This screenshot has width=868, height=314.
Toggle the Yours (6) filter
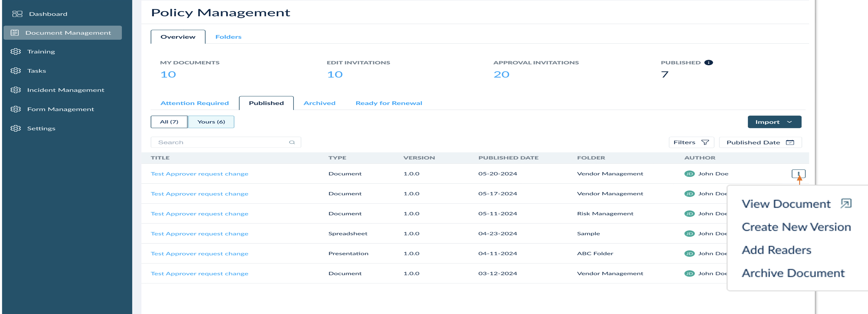(x=211, y=122)
